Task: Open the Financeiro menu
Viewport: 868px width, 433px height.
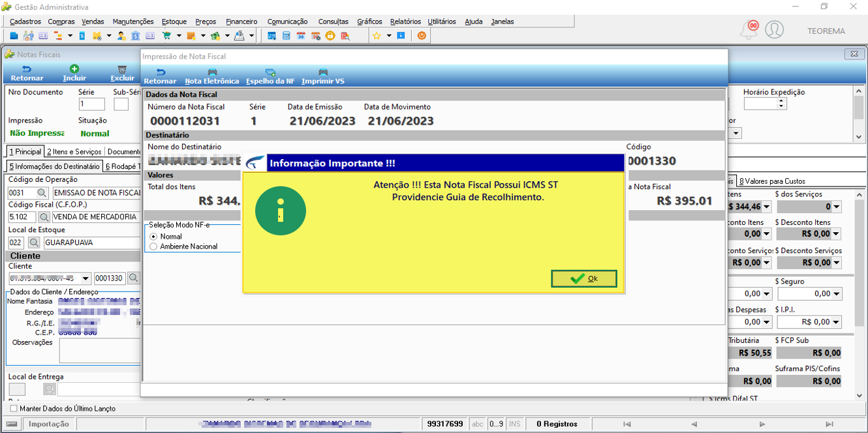Action: point(241,22)
